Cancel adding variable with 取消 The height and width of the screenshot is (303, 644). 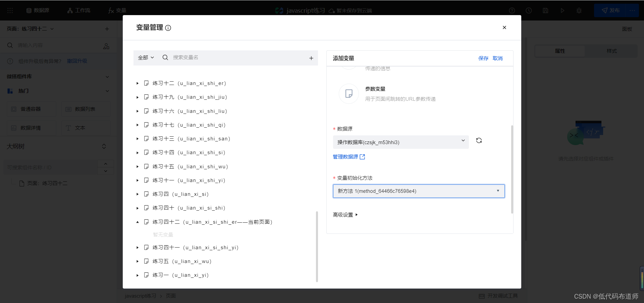(498, 58)
